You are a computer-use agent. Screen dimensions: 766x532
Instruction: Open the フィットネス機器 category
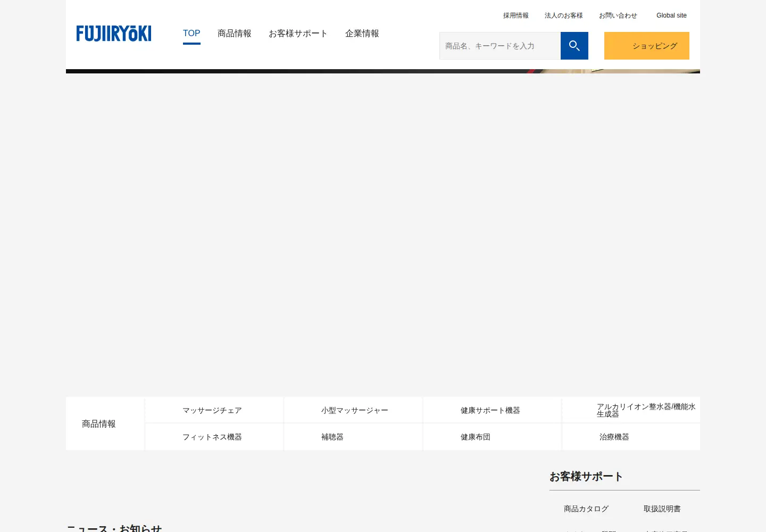tap(214, 437)
